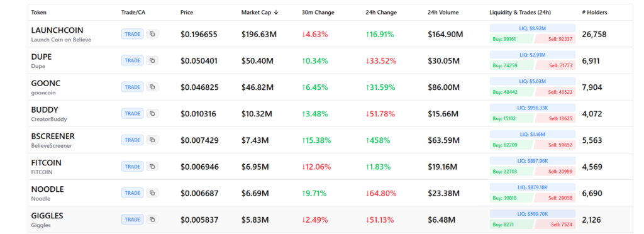The width and height of the screenshot is (644, 234).
Task: Open TRADE button for LAUNCHCOIN
Action: [x=133, y=34]
